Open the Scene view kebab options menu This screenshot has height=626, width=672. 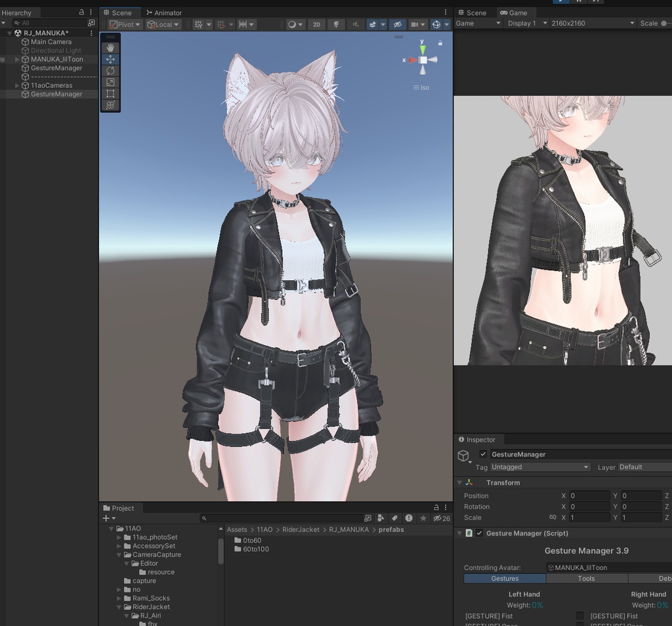click(x=446, y=12)
